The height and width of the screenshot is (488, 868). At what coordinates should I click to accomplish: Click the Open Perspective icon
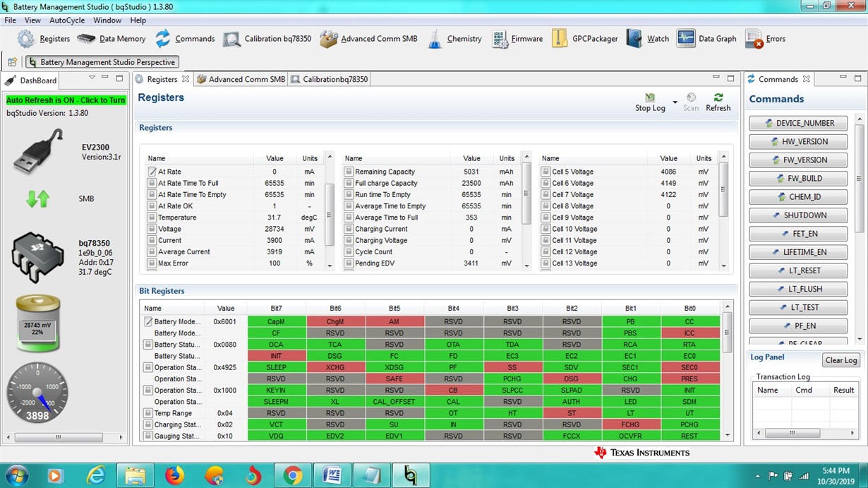[x=12, y=62]
